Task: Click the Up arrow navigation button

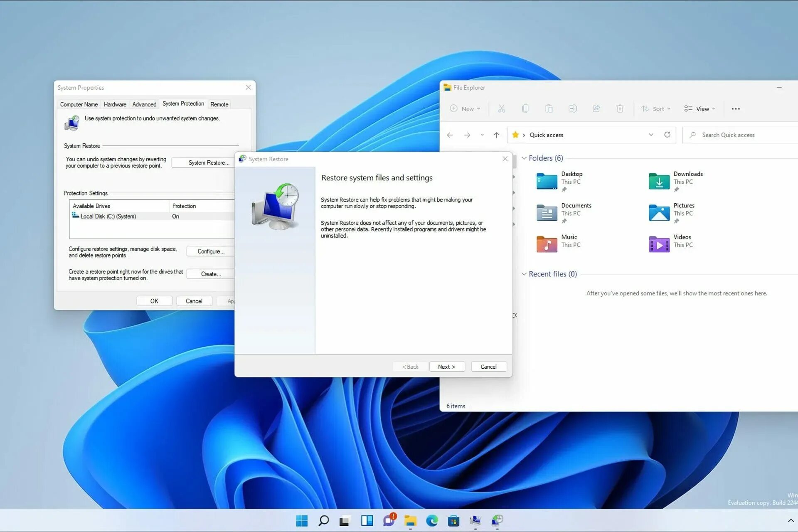Action: (496, 135)
